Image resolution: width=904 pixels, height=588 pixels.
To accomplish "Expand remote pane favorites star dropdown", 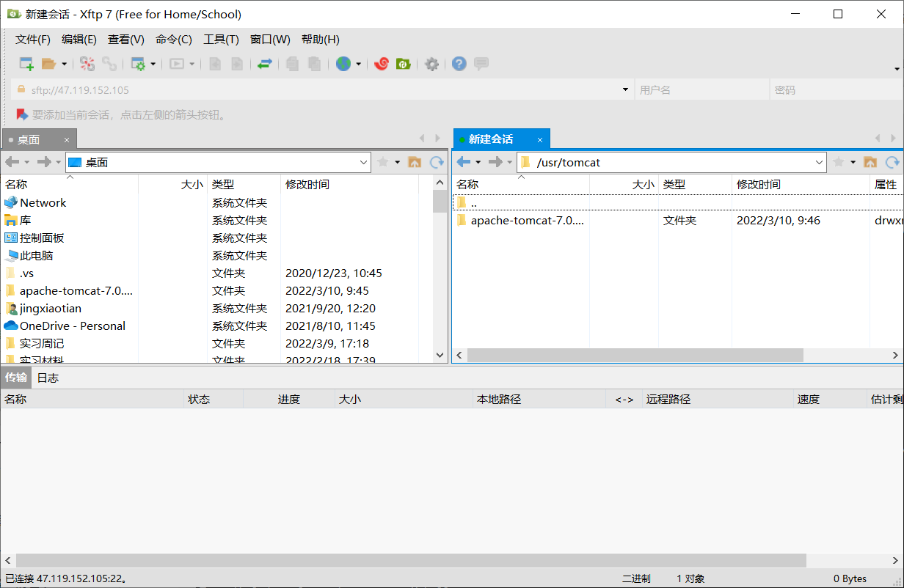I will coord(853,162).
